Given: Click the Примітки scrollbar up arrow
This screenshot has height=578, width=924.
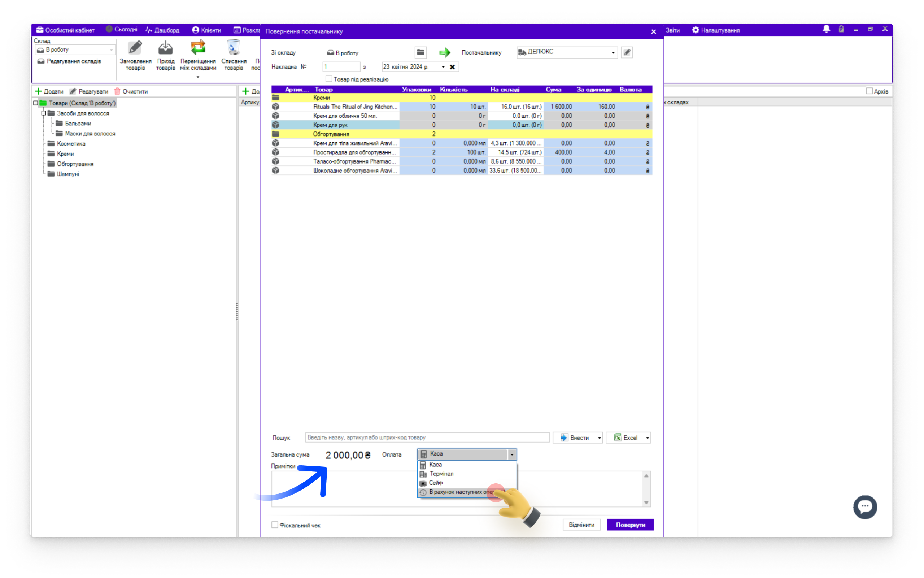Looking at the screenshot, I should click(x=646, y=476).
